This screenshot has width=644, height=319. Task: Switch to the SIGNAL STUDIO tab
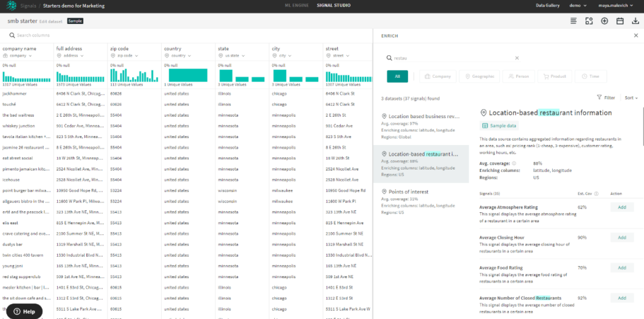click(333, 6)
